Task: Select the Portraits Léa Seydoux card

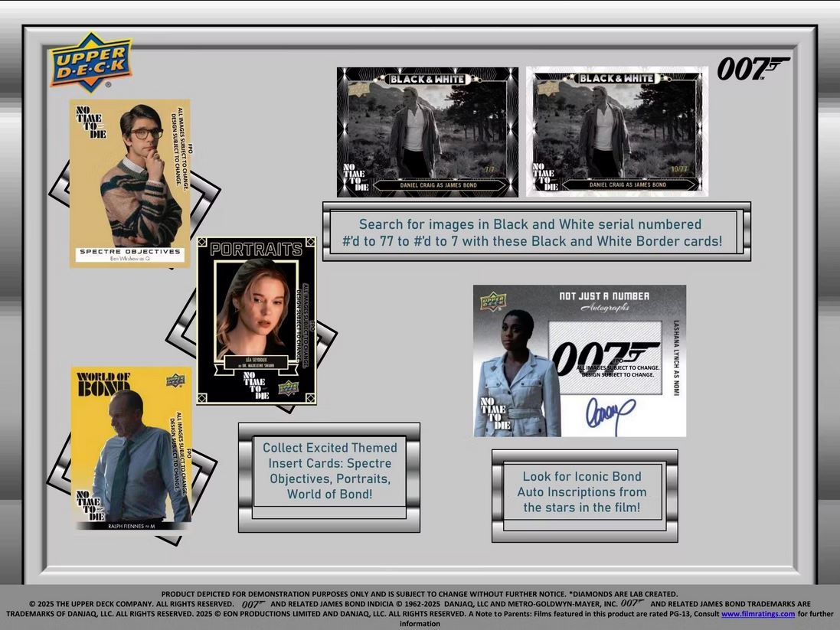Action: click(257, 320)
